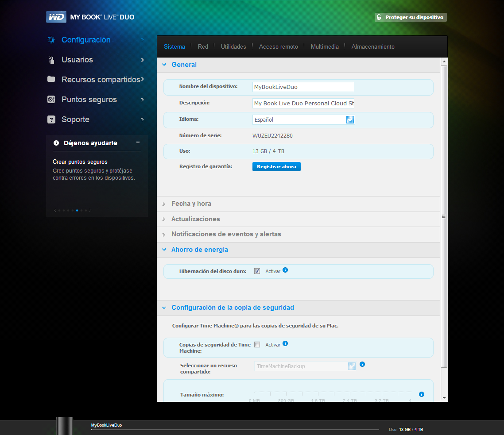504x435 pixels.
Task: Click the Descripción input field
Action: pyautogui.click(x=303, y=104)
